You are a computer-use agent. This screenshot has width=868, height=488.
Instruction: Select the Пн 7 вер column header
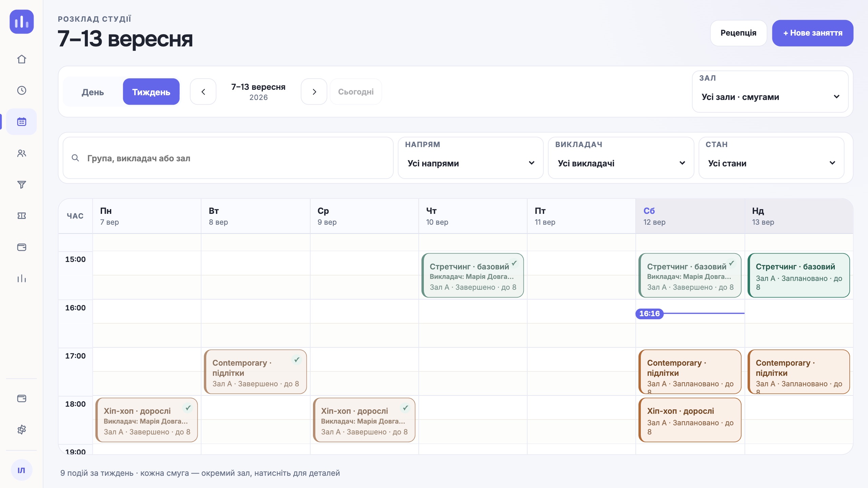pyautogui.click(x=147, y=216)
